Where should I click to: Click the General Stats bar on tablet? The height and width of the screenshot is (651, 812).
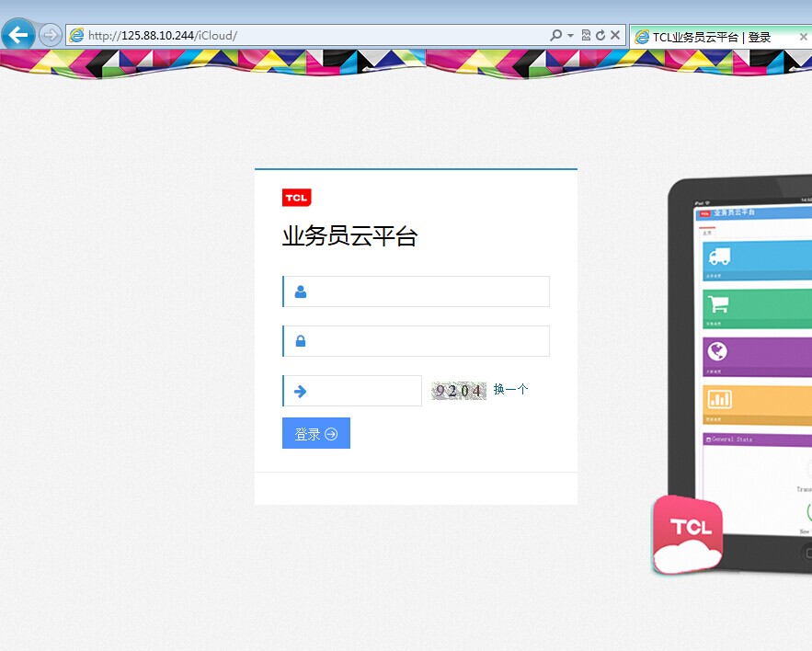point(757,440)
